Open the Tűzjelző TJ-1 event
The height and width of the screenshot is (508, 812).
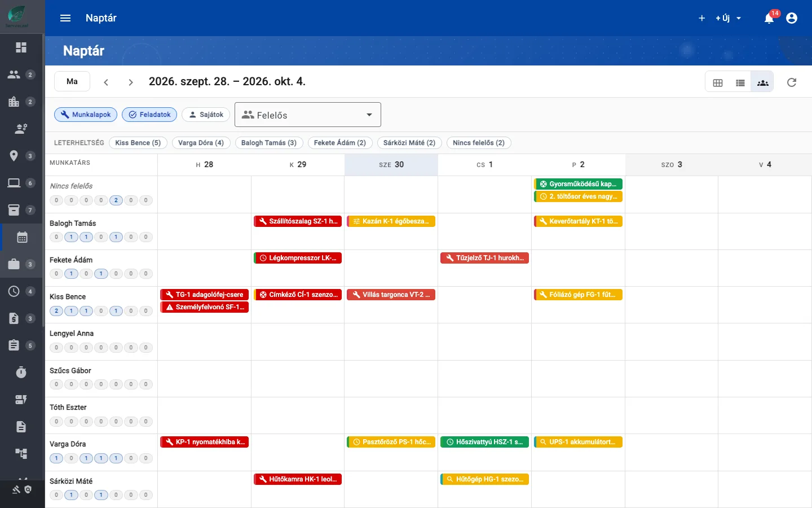click(485, 258)
